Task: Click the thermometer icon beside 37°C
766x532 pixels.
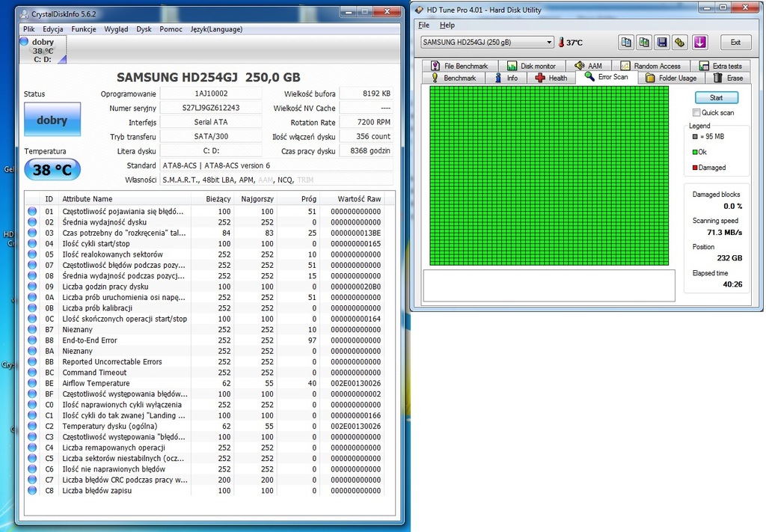Action: coord(561,43)
